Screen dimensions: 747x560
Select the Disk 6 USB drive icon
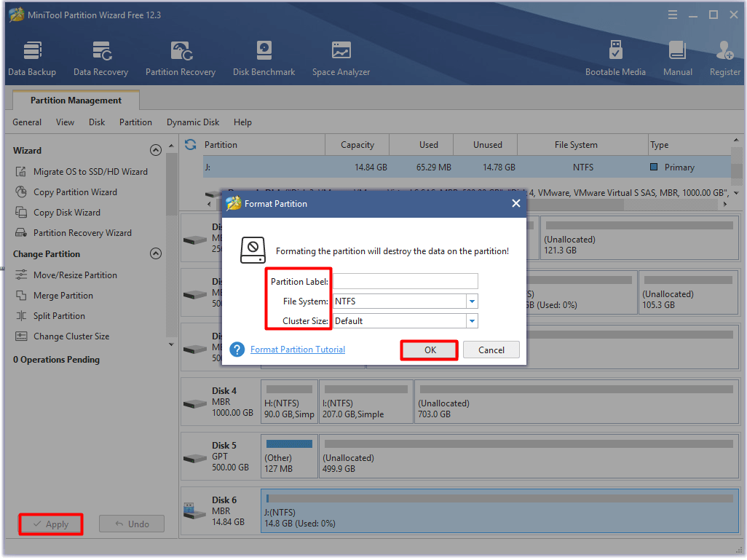click(195, 511)
